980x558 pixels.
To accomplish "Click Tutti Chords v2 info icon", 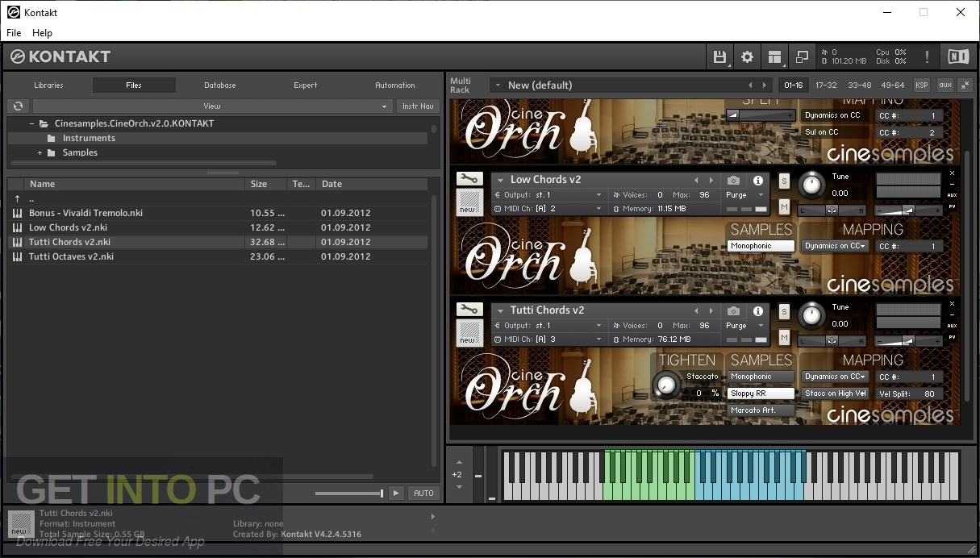I will pos(758,310).
